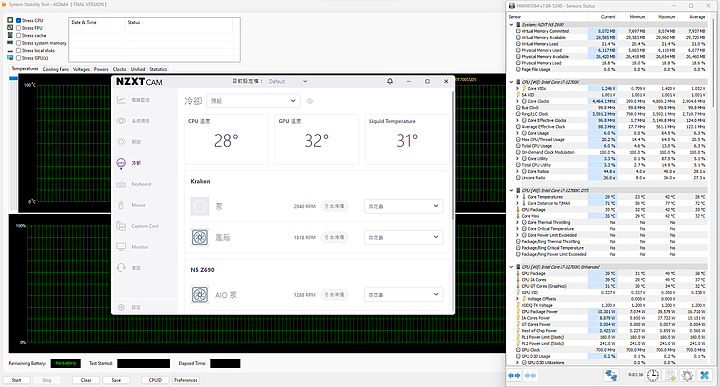
Task: Switch to Statistics tab in AIDA64
Action: (158, 69)
